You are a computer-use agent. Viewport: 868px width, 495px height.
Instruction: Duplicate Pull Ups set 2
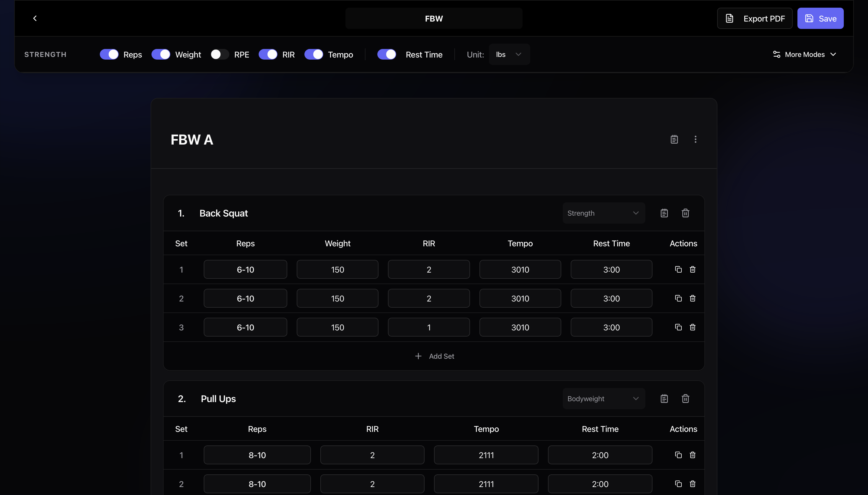(678, 484)
